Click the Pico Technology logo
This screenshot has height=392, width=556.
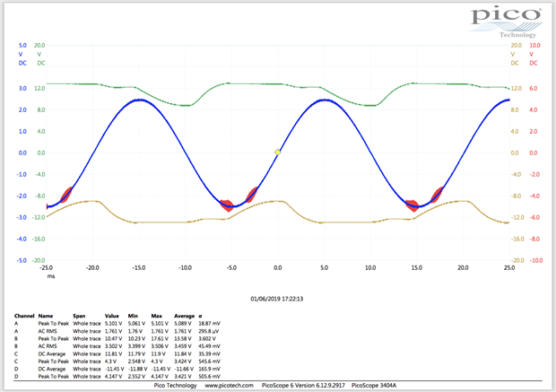coord(507,19)
